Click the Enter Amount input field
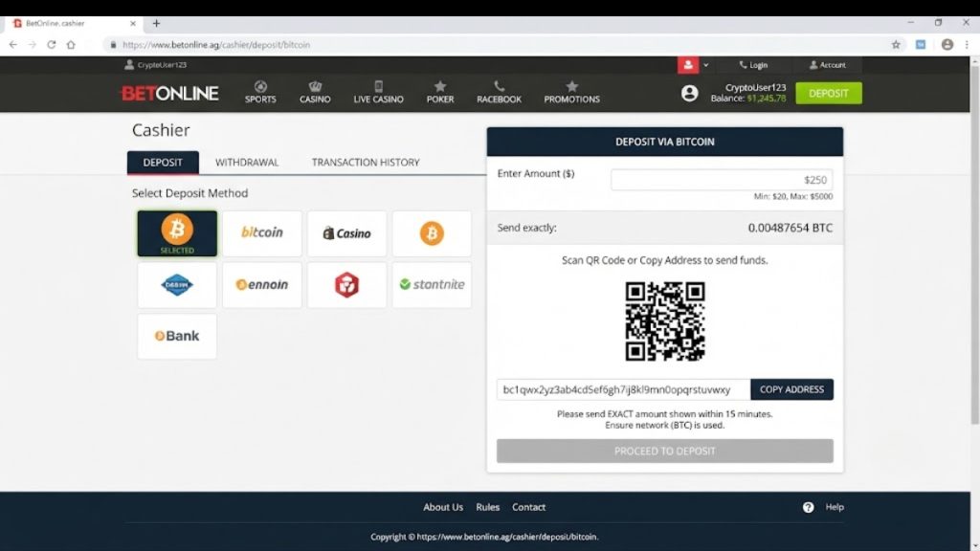This screenshot has width=980, height=551. coord(722,180)
